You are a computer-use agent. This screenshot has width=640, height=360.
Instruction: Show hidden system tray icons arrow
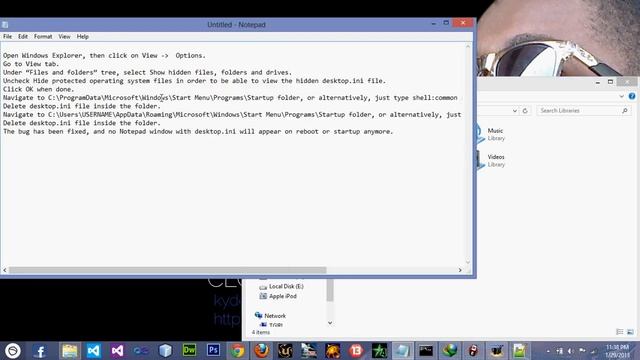pyautogui.click(x=548, y=351)
